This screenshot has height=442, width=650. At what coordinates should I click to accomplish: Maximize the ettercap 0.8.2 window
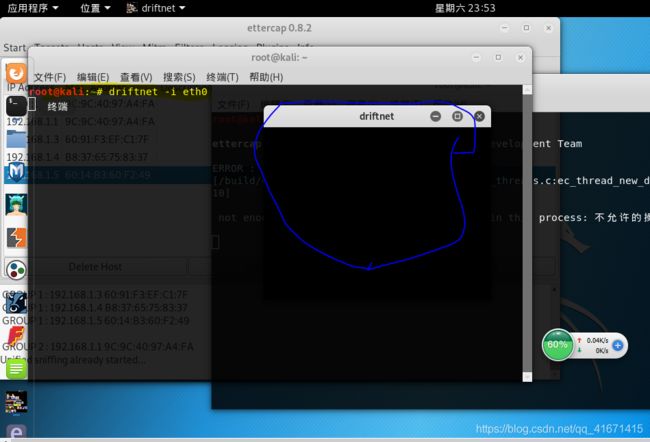[526, 28]
